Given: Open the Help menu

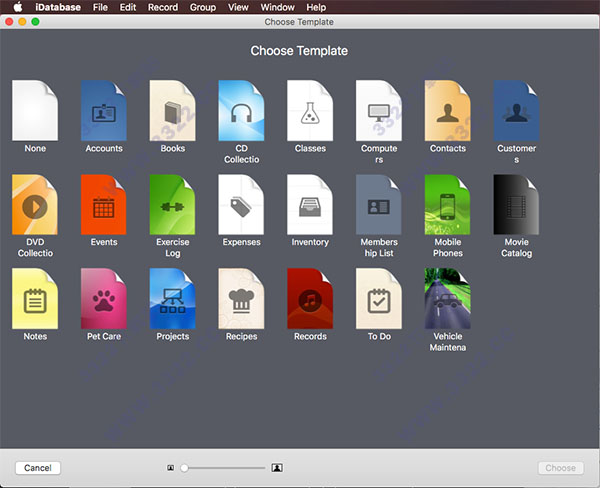Looking at the screenshot, I should coord(316,7).
